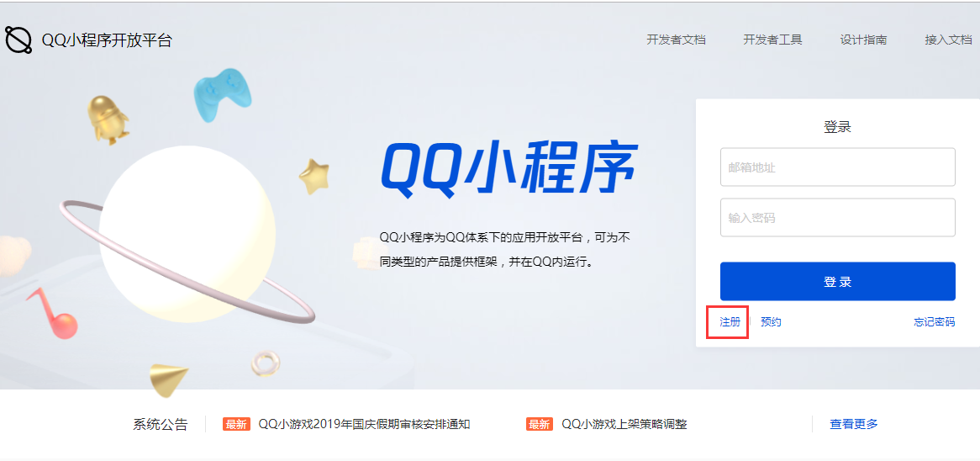Open the 开发者工具 navigation item
The height and width of the screenshot is (461, 980).
point(772,40)
